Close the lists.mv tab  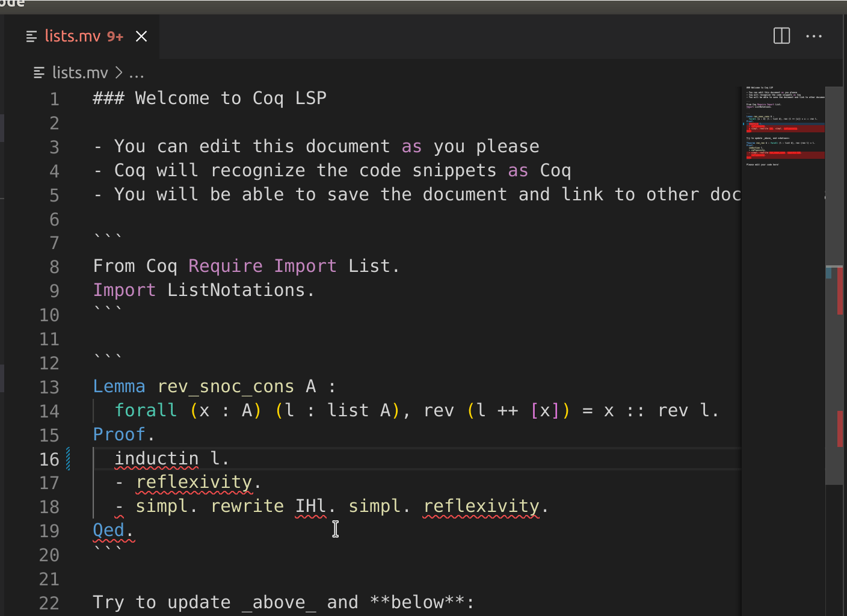click(141, 37)
